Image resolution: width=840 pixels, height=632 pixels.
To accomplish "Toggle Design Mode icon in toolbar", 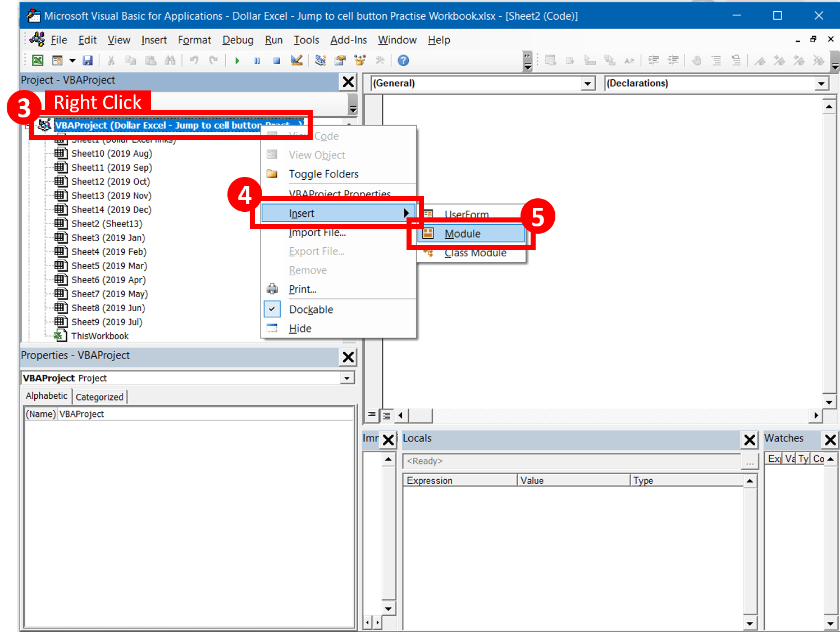I will pyautogui.click(x=297, y=60).
